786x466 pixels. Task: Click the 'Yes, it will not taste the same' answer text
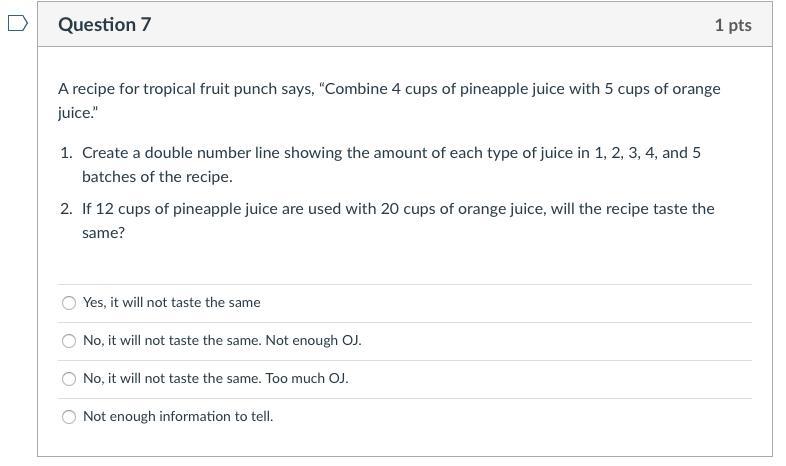click(x=171, y=302)
